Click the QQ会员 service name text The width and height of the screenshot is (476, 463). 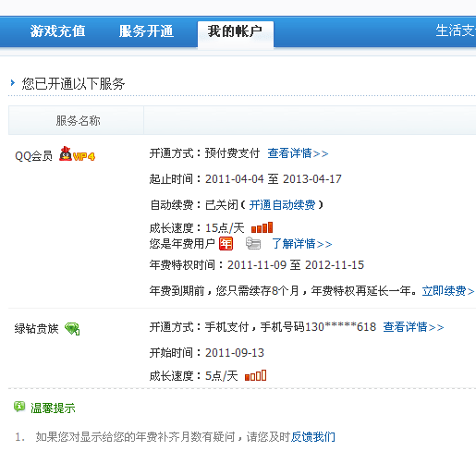pyautogui.click(x=33, y=156)
